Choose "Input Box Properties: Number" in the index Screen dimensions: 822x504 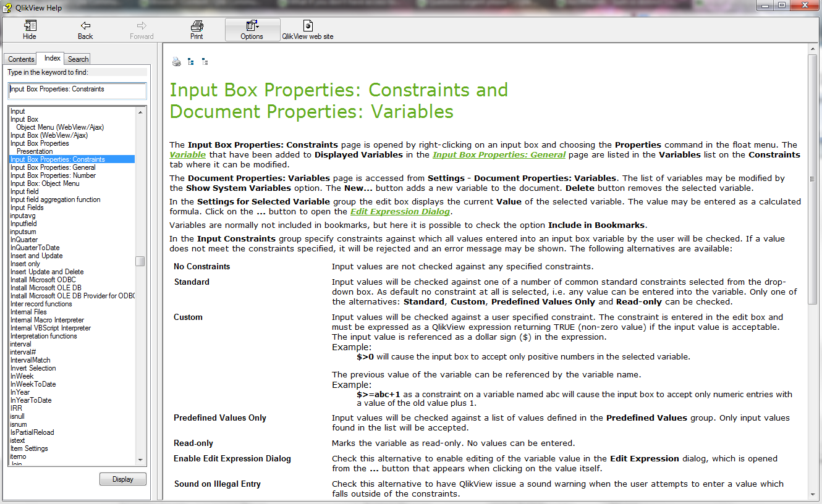[53, 175]
